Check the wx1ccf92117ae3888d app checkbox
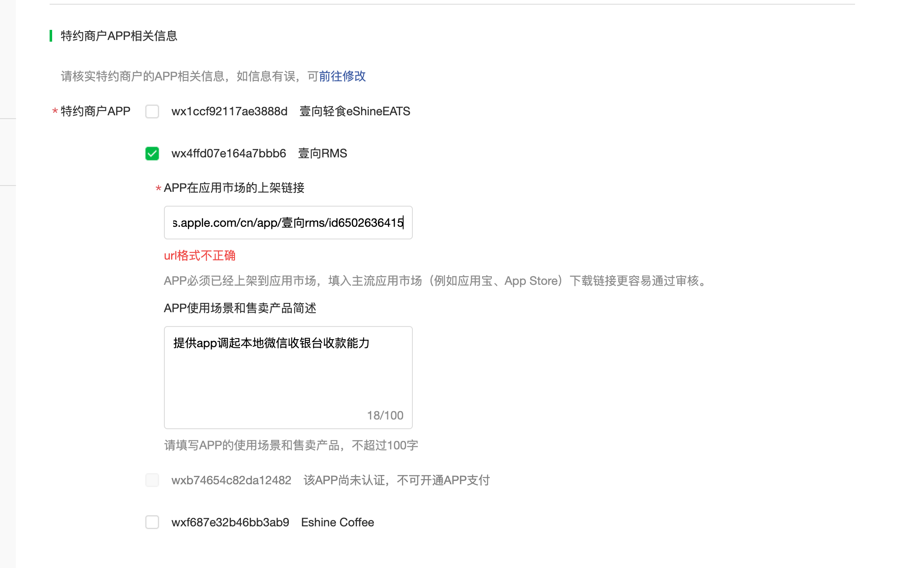Image resolution: width=924 pixels, height=568 pixels. (x=152, y=111)
